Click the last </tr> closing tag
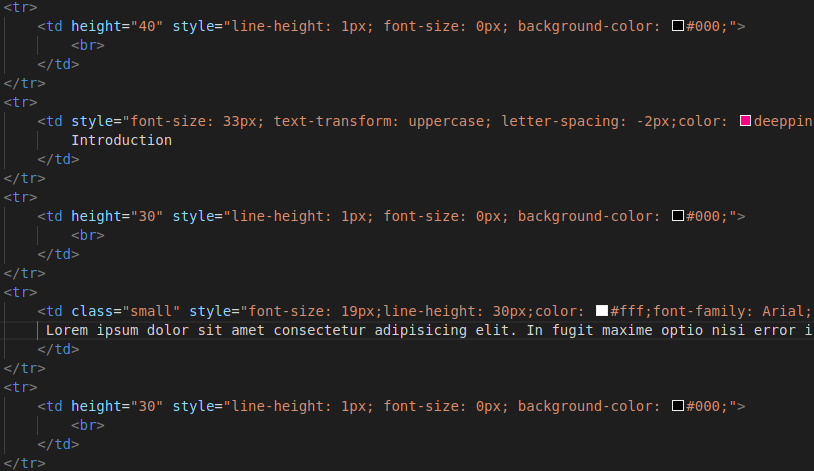 point(24,463)
